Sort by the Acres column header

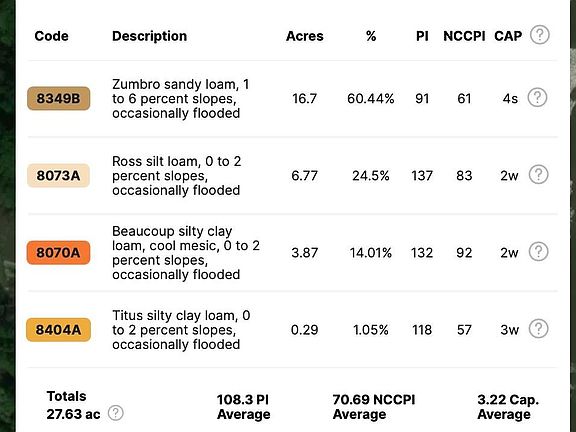305,36
